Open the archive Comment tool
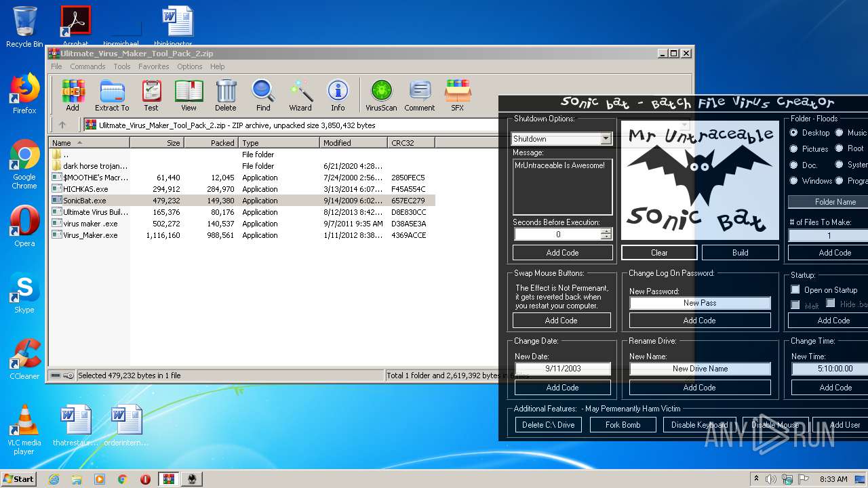 420,96
